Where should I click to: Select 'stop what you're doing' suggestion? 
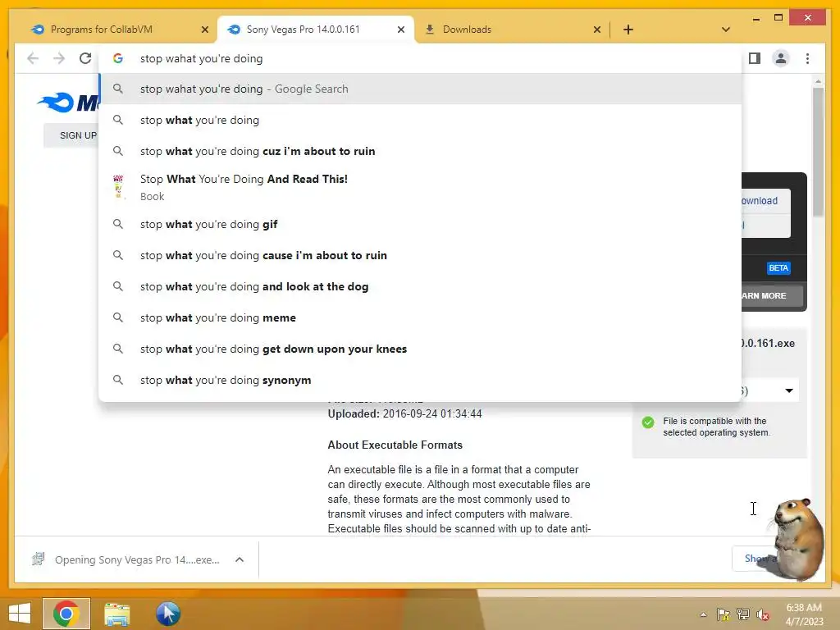pyautogui.click(x=421, y=120)
